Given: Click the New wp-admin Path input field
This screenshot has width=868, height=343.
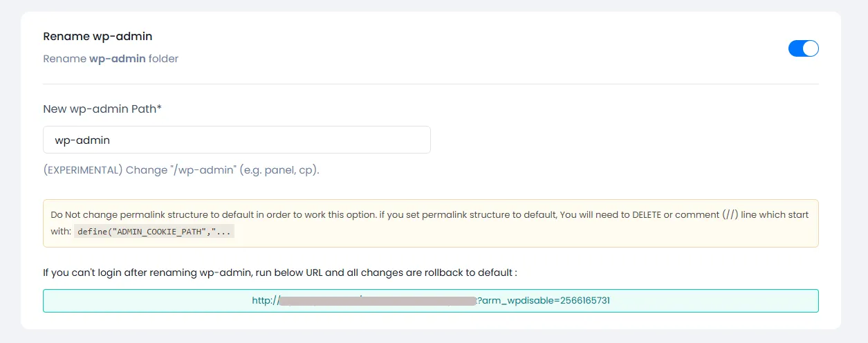Looking at the screenshot, I should coord(237,140).
